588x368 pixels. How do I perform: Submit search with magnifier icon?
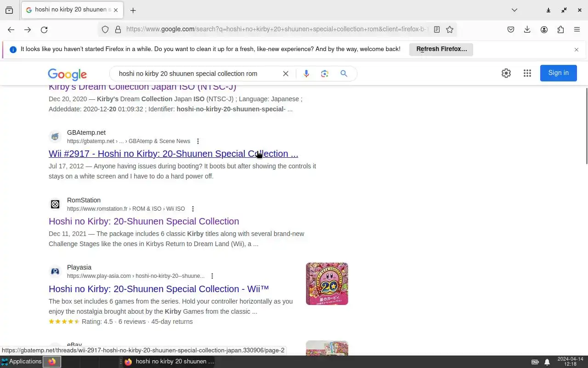344,74
